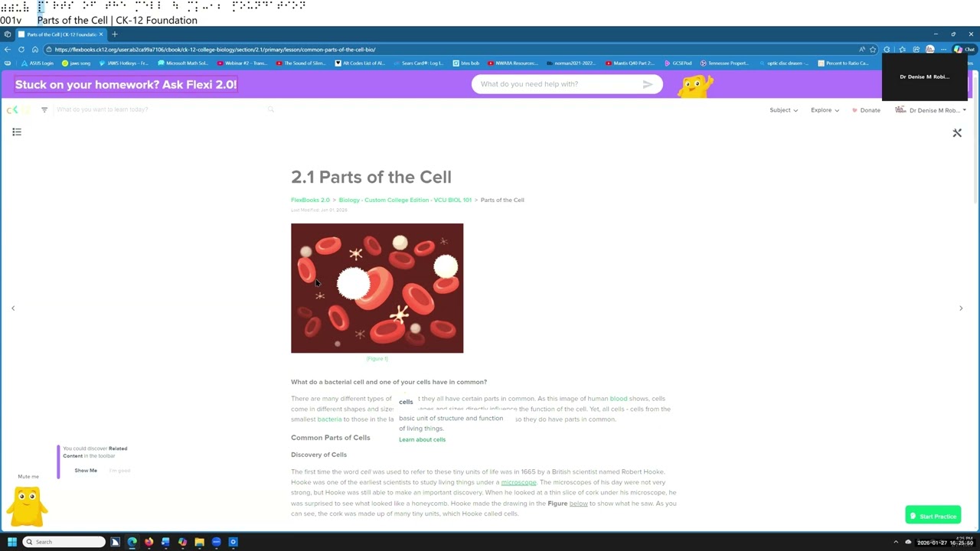
Task: Open the FlexBooks 2.0 breadcrumb link
Action: click(x=310, y=200)
